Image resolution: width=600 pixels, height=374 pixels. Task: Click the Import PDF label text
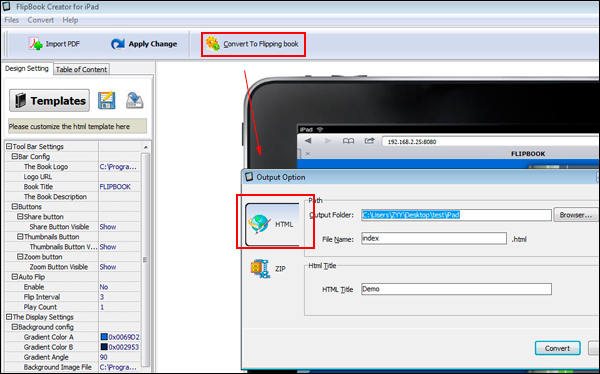pyautogui.click(x=63, y=44)
